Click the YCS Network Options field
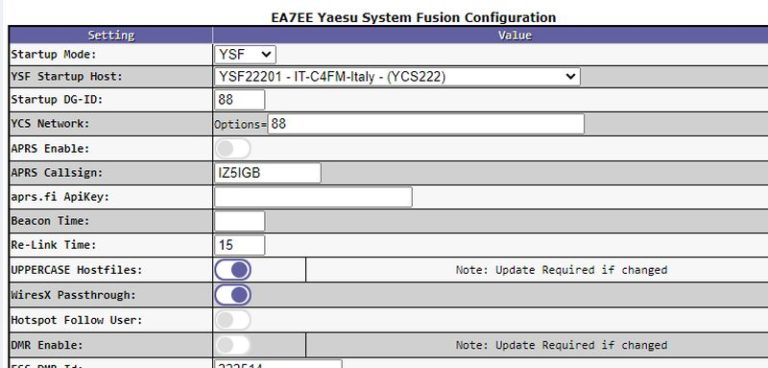Viewport: 768px width, 368px height. click(x=426, y=124)
